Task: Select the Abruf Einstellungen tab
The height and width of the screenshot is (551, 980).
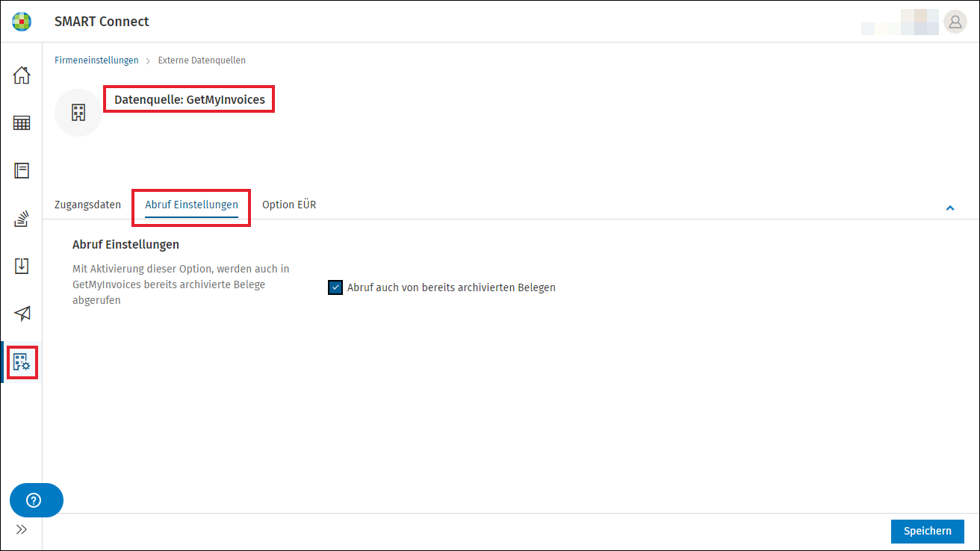Action: [191, 205]
